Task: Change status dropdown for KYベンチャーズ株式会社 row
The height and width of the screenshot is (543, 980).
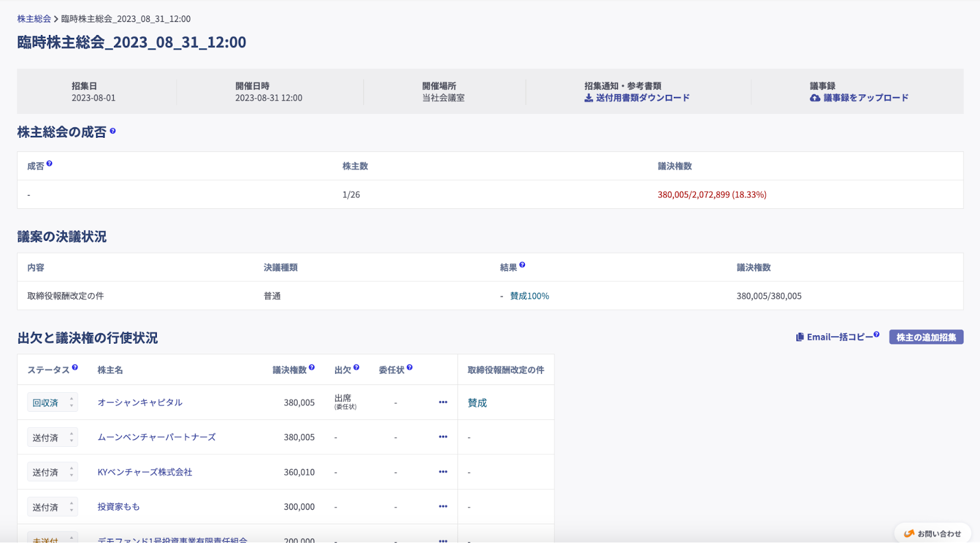Action: [53, 472]
